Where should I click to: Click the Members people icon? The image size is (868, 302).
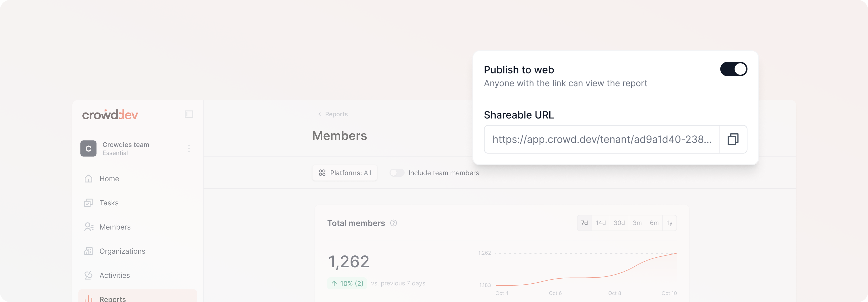click(x=89, y=227)
